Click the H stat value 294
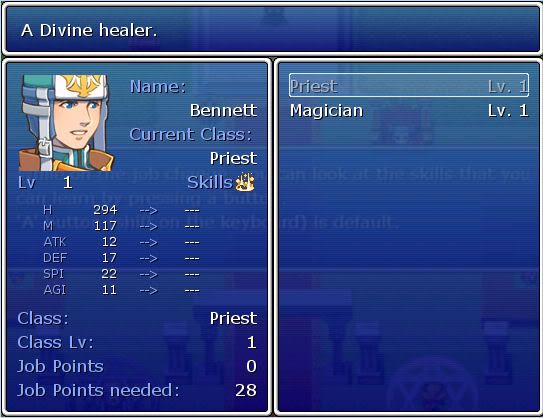 pyautogui.click(x=105, y=210)
